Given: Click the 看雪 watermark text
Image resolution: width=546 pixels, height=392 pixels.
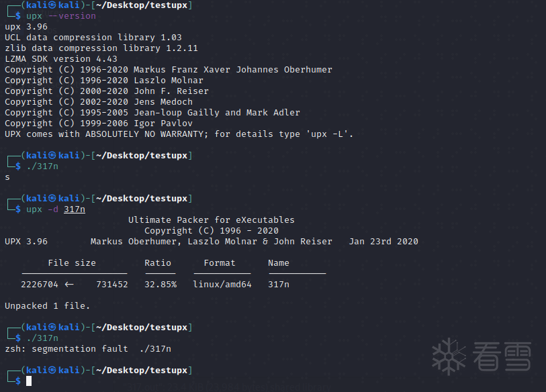Looking at the screenshot, I should tap(502, 356).
